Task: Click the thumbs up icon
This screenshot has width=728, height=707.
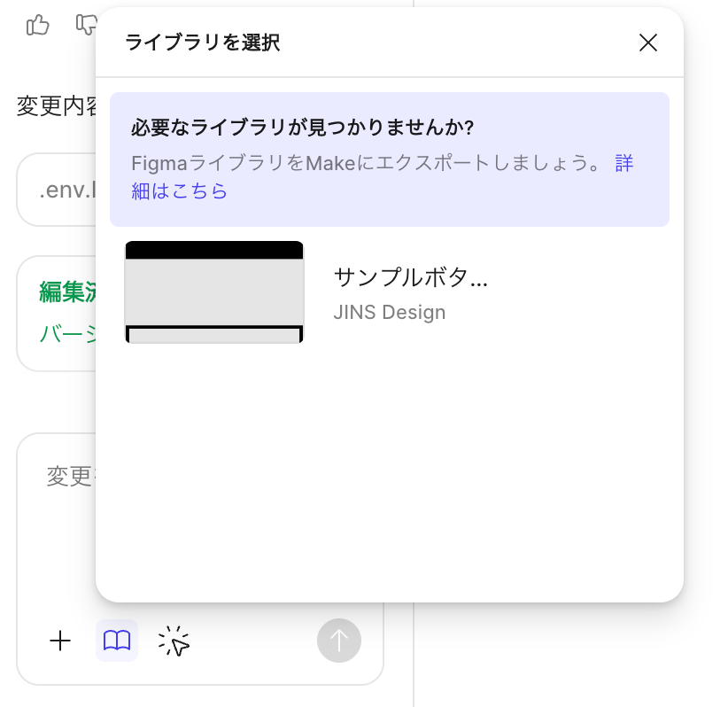Action: pyautogui.click(x=37, y=25)
